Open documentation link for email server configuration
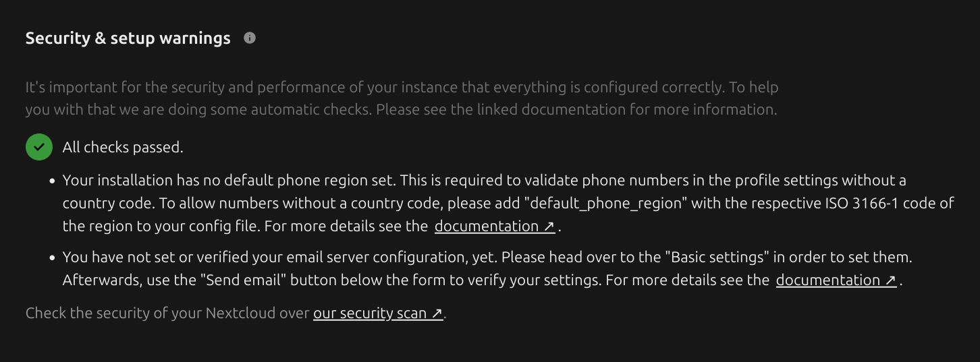The width and height of the screenshot is (980, 362). [x=836, y=280]
